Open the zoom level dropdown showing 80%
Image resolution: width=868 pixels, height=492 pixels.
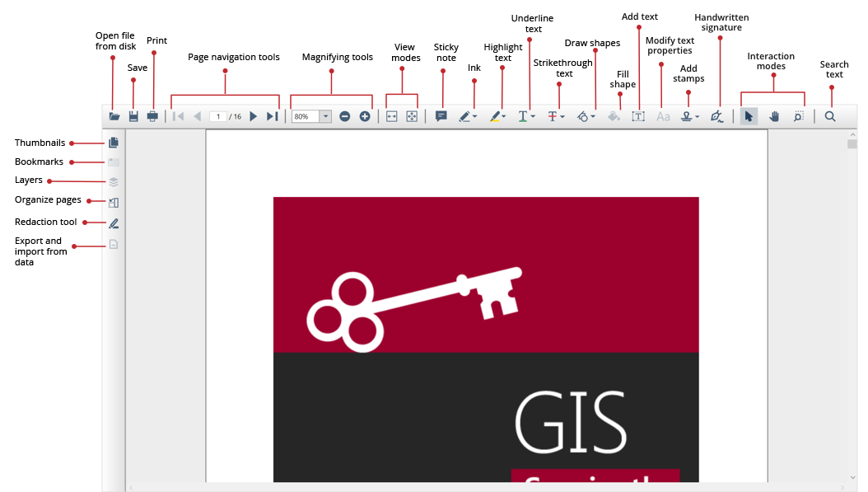pos(325,117)
